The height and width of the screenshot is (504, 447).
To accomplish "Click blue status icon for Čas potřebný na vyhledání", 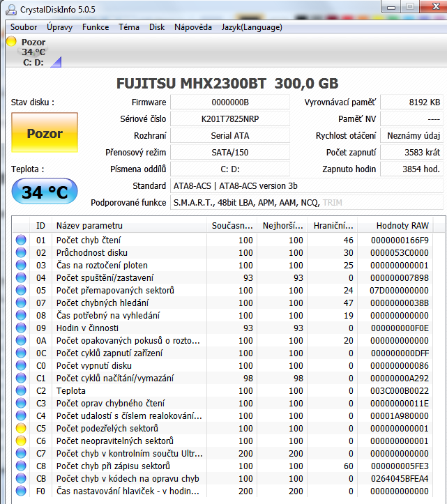I will point(21,315).
